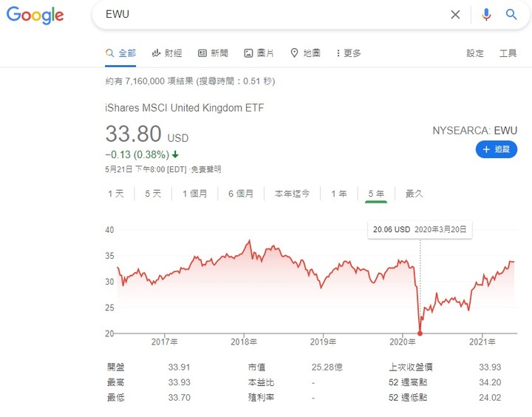The width and height of the screenshot is (532, 417).
Task: Click iShares MSCI United Kingdom ETF title
Action: 184,108
